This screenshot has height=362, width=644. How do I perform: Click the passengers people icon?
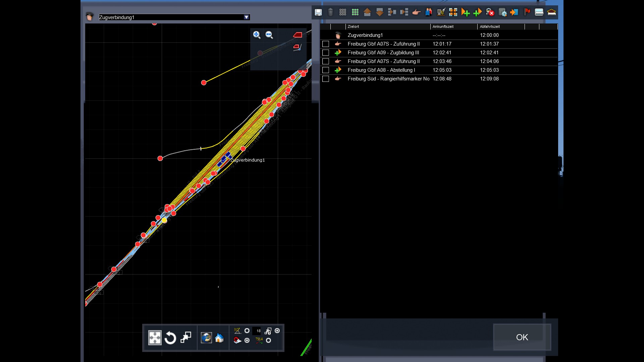[x=429, y=12]
